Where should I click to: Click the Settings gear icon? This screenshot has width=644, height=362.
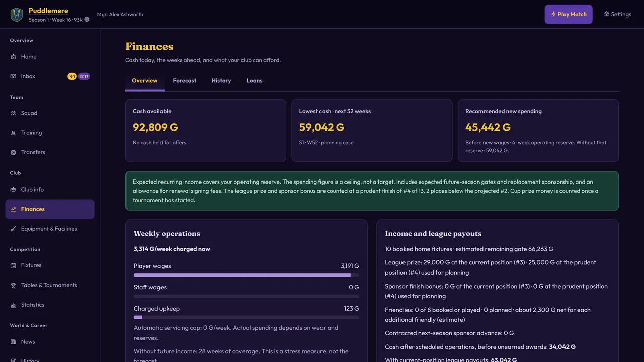pyautogui.click(x=606, y=14)
